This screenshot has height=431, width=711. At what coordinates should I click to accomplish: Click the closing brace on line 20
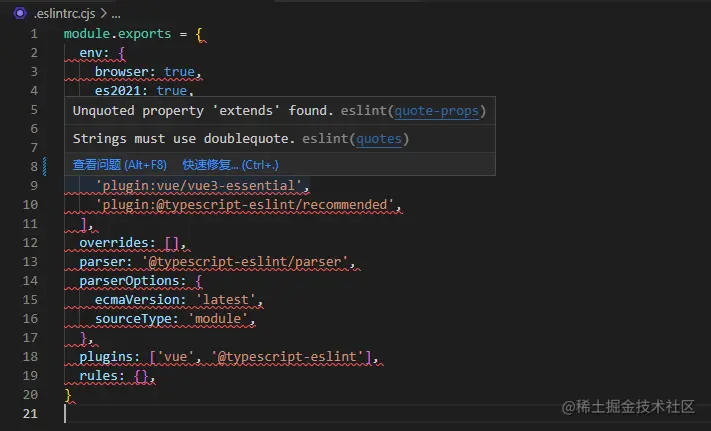click(68, 395)
